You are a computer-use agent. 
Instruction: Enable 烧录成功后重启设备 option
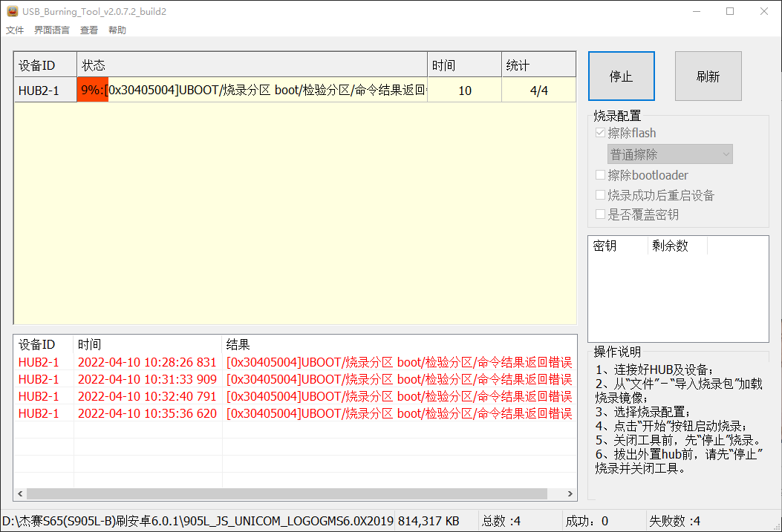(x=600, y=194)
